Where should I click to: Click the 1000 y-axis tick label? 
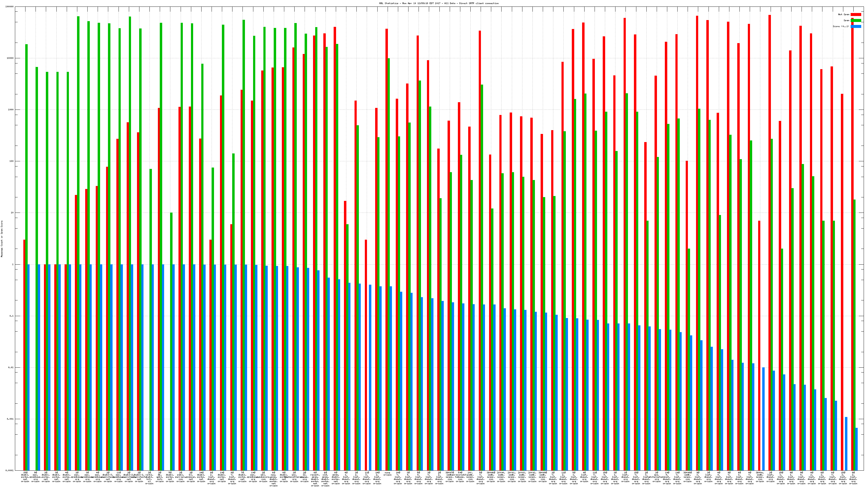pyautogui.click(x=11, y=110)
